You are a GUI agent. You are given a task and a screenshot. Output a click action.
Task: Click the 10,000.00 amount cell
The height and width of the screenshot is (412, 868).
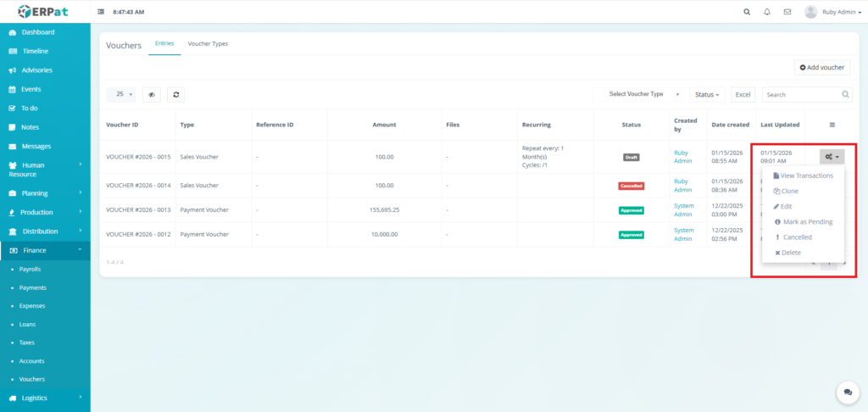pyautogui.click(x=384, y=235)
